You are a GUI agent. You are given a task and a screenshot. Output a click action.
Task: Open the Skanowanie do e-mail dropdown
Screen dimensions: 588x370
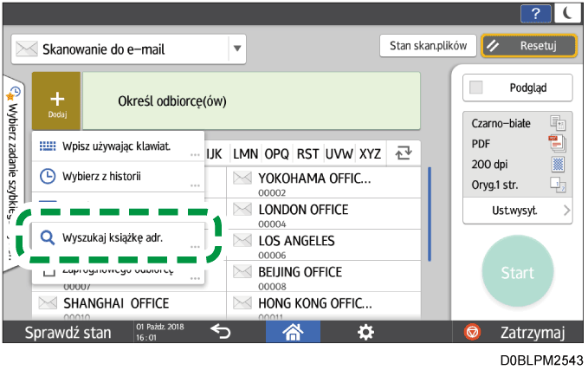click(x=237, y=49)
